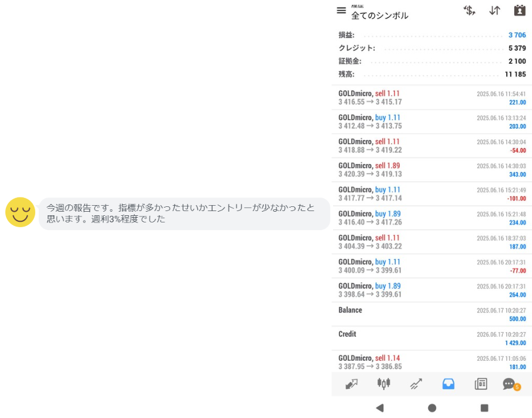Select the Credit 1 429.00 entry
Screen dimensions: 532x418
[x=432, y=338]
